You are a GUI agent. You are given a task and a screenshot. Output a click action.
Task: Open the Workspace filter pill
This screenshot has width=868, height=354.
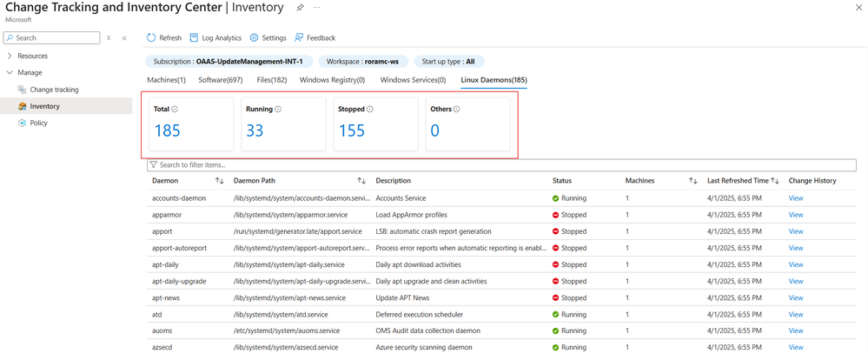363,62
